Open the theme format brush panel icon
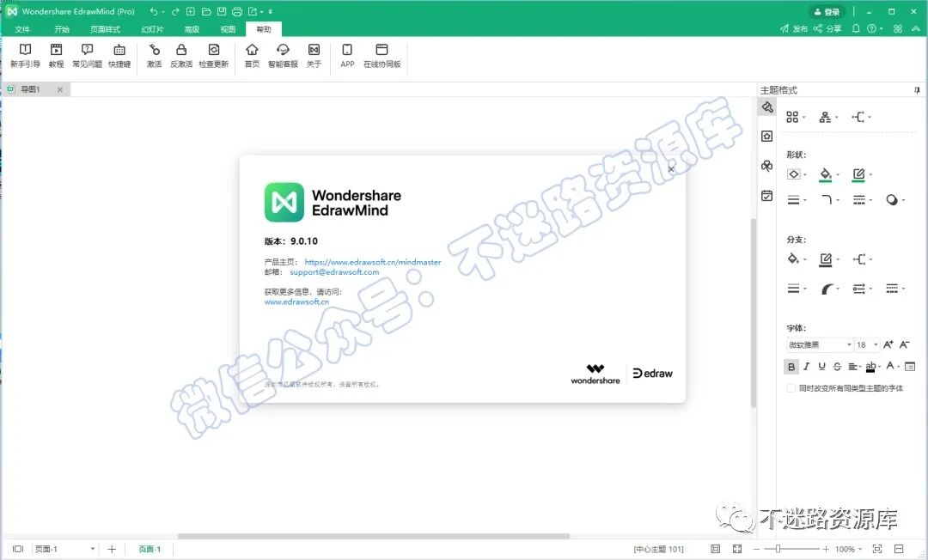928x560 pixels. click(767, 107)
